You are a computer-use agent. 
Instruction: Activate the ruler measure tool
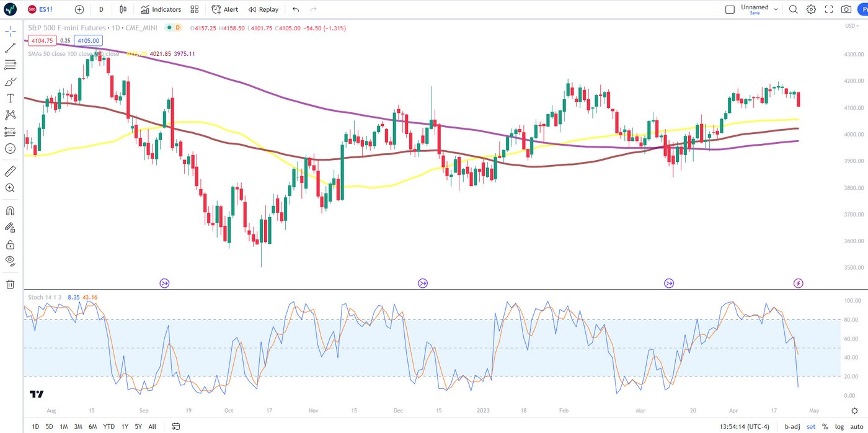pyautogui.click(x=11, y=171)
